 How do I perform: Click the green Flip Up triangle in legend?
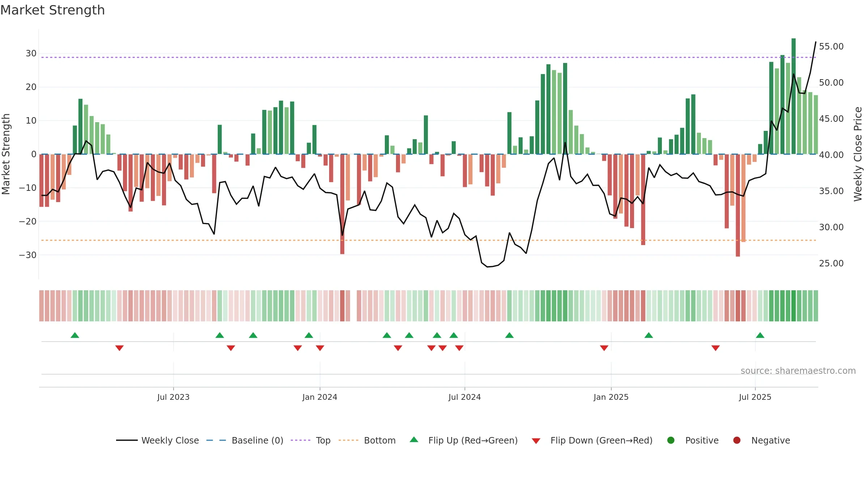coord(414,440)
